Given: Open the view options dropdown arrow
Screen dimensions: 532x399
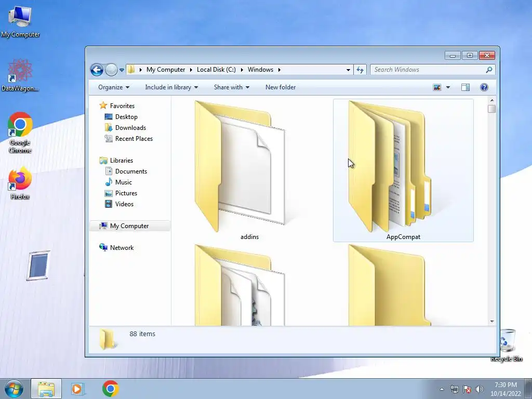Looking at the screenshot, I should [x=448, y=87].
